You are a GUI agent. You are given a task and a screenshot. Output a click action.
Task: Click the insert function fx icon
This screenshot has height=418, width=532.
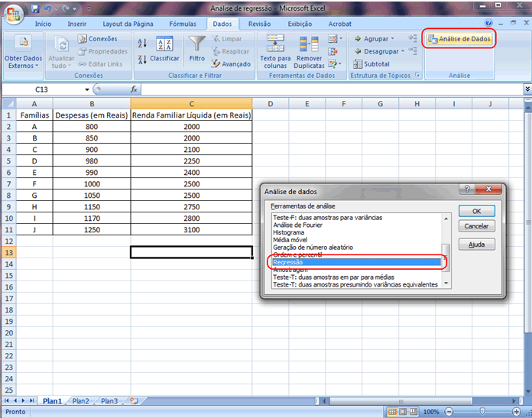[x=135, y=89]
